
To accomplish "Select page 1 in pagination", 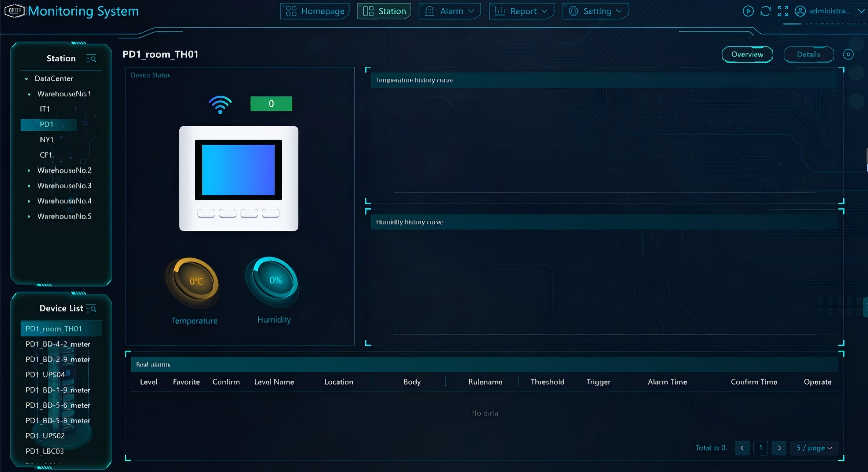I will tap(760, 448).
